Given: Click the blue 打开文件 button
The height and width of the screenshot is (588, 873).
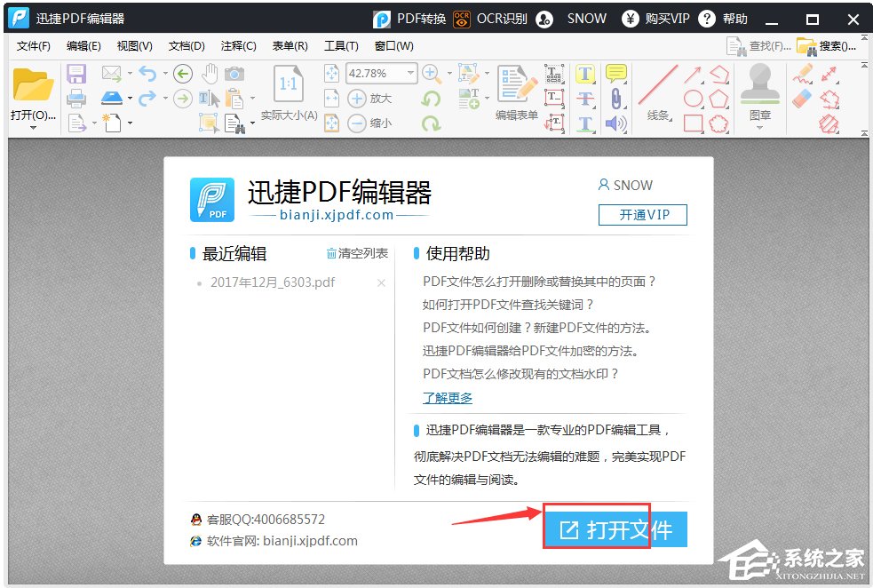Looking at the screenshot, I should click(x=615, y=529).
